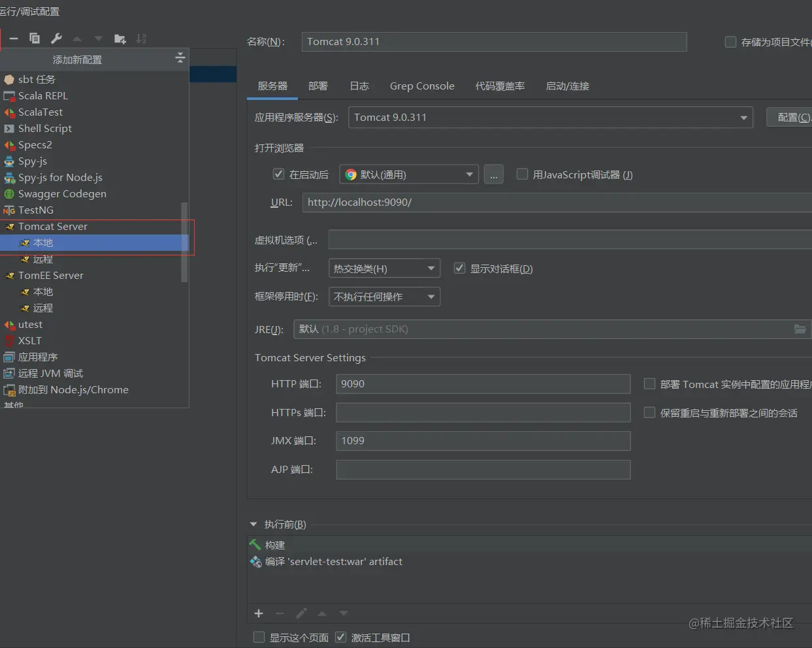Select 应用程序 configuration type
The height and width of the screenshot is (648, 812).
click(x=95, y=357)
